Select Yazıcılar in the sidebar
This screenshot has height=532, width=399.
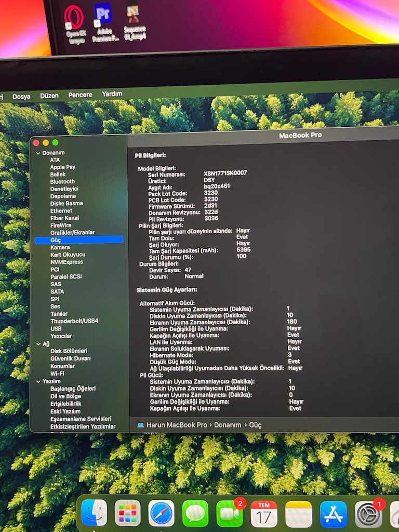(x=61, y=336)
